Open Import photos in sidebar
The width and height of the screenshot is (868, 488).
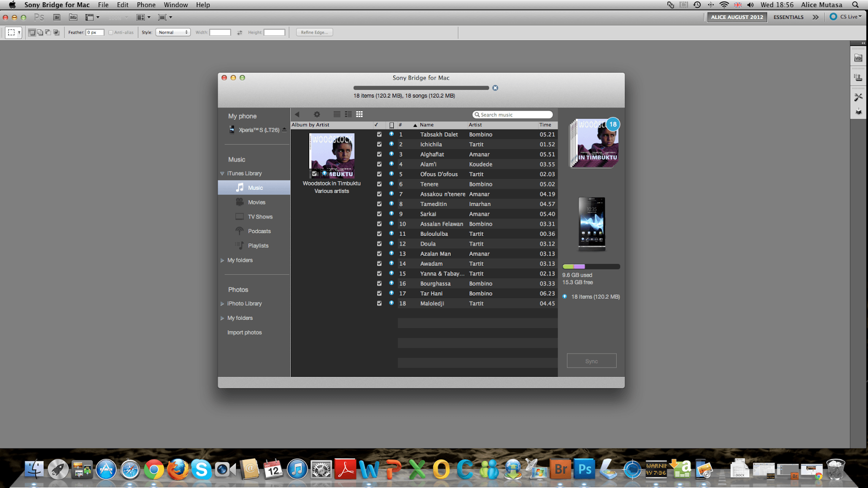click(x=244, y=333)
